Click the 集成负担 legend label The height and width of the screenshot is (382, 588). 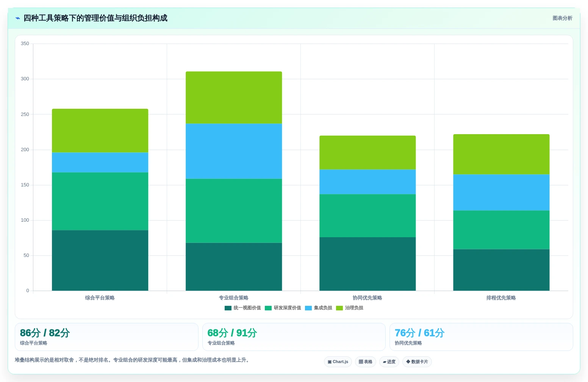tap(323, 308)
